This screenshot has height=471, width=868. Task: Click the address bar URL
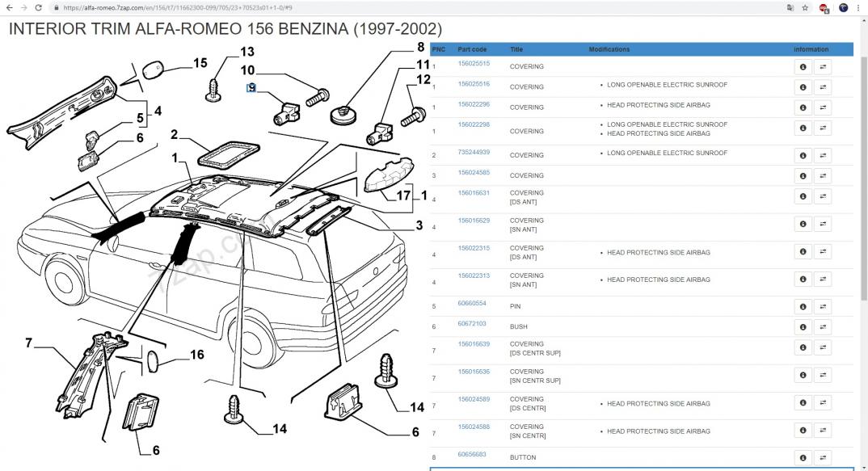click(178, 8)
